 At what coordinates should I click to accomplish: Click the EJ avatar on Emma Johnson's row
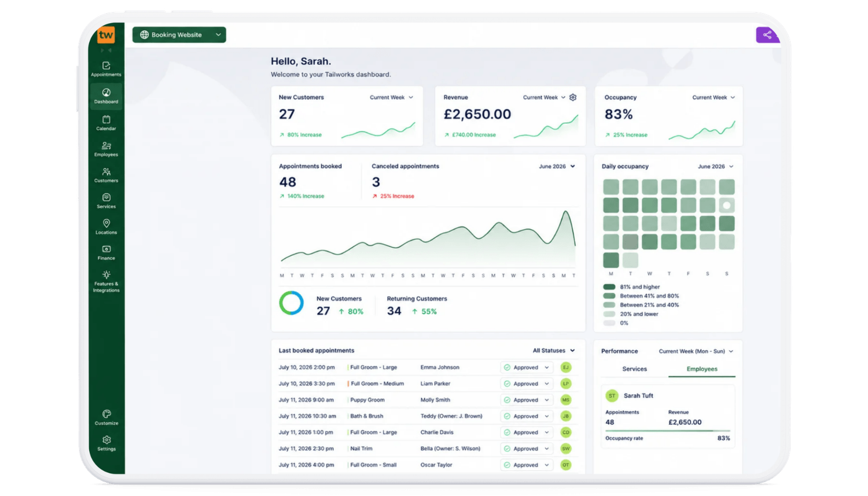(566, 367)
